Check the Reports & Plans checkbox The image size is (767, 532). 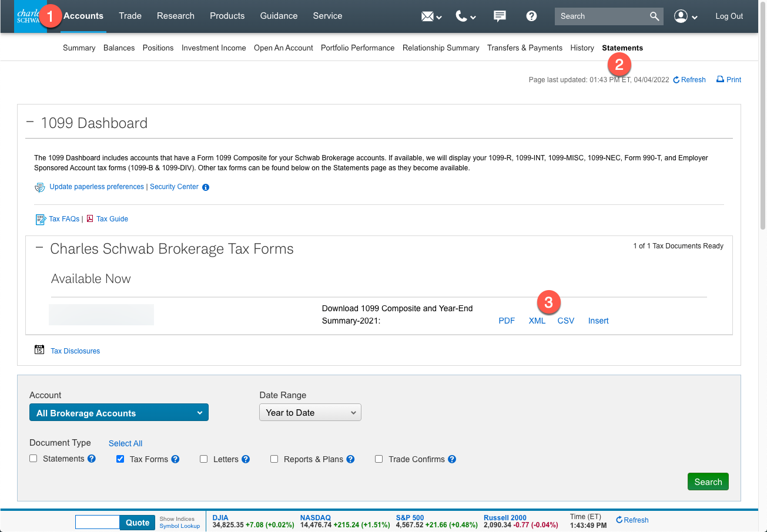274,459
